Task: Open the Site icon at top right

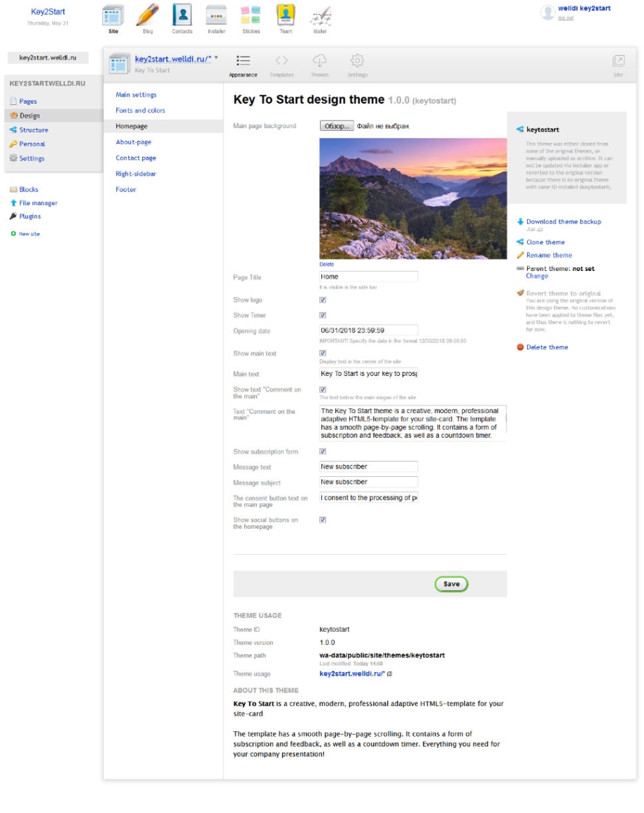Action: point(618,62)
